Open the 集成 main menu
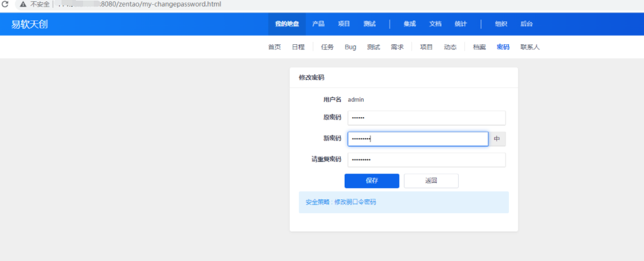This screenshot has height=261, width=644. [409, 24]
